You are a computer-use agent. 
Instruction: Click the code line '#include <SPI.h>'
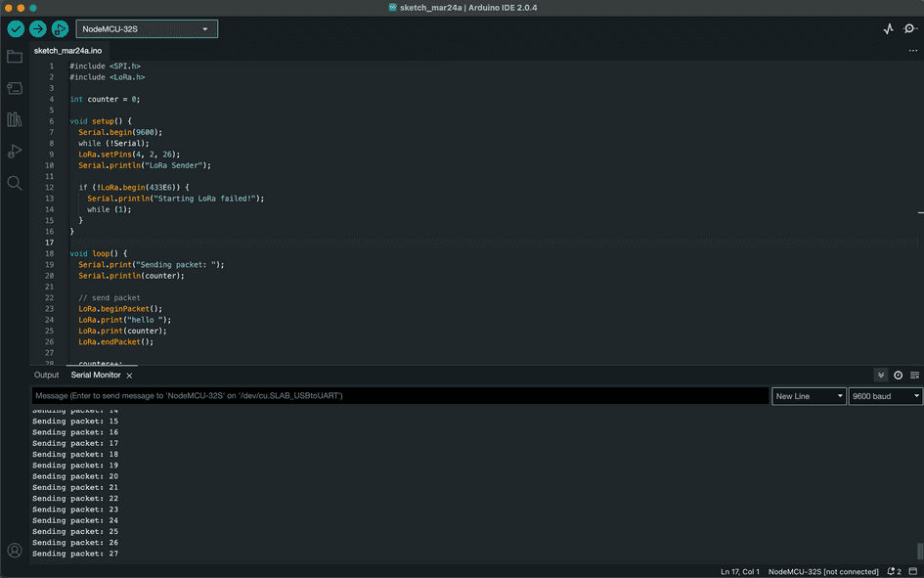105,66
